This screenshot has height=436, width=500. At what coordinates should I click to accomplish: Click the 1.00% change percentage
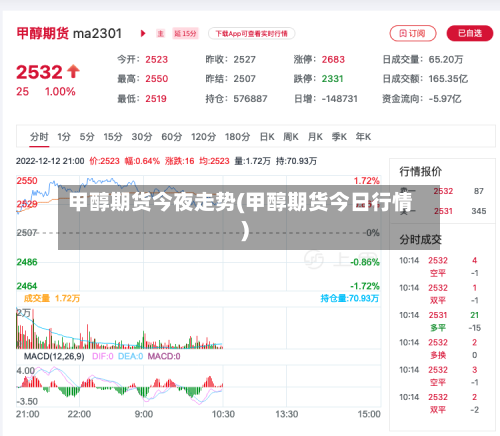[60, 91]
